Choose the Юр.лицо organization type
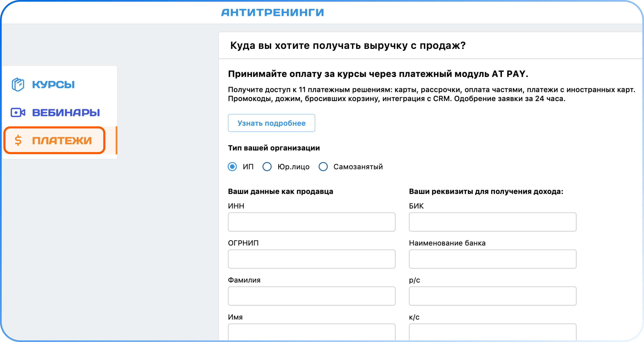Image resolution: width=644 pixels, height=342 pixels. click(x=267, y=167)
